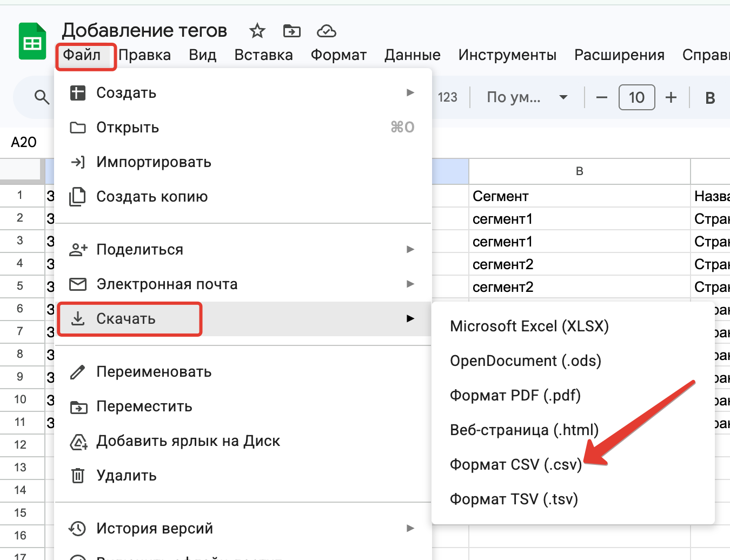
Task: Click the move to folder icon
Action: (292, 31)
